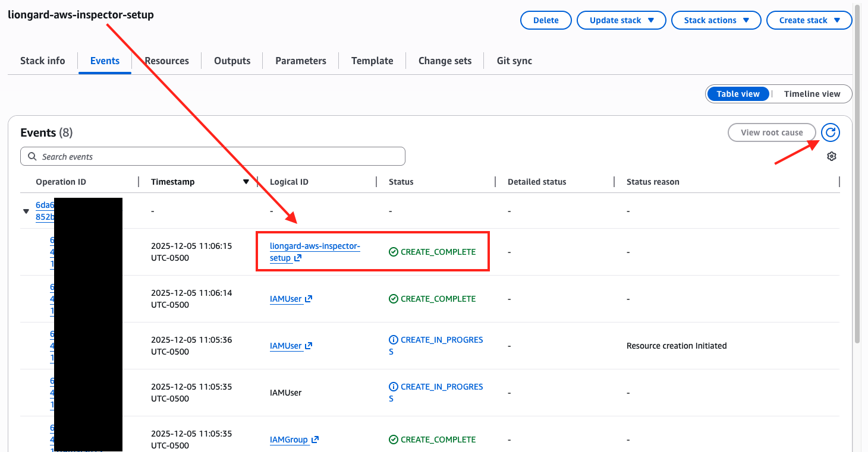Click the Timestamp column sort arrow
Screen dimensions: 868x452
coord(246,182)
